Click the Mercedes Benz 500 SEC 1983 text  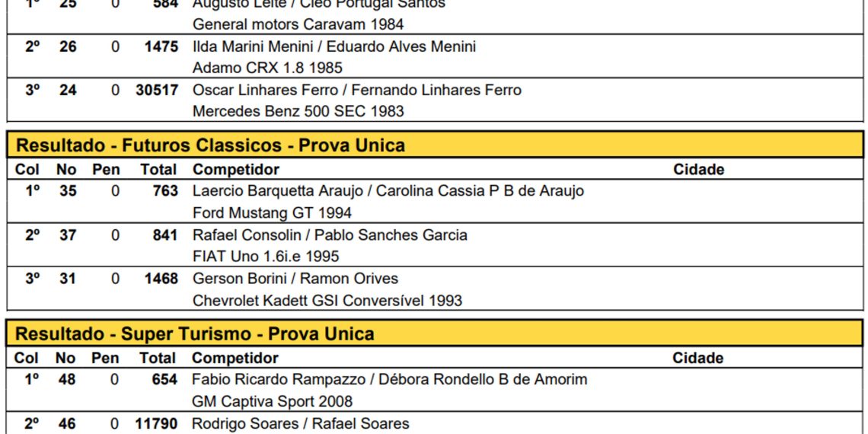tap(298, 111)
